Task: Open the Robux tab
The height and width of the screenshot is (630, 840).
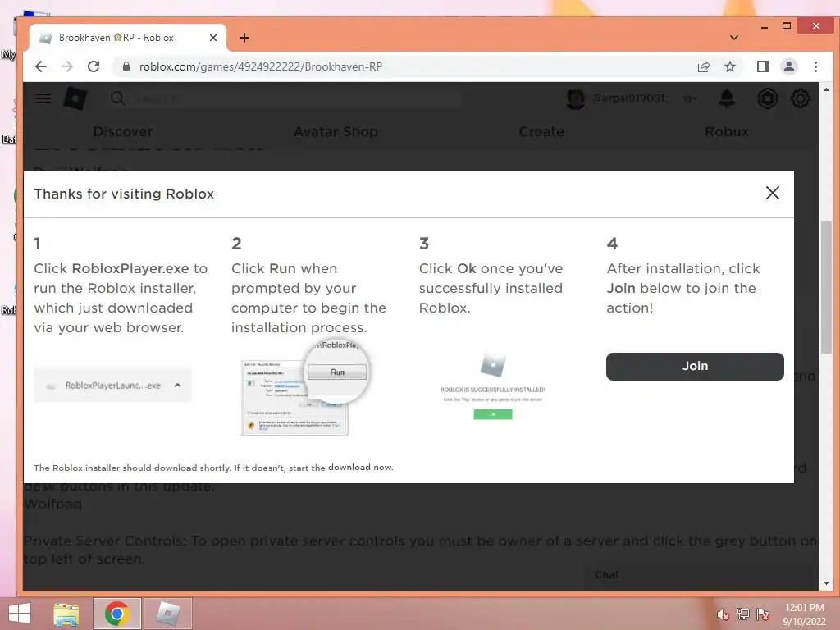Action: click(x=727, y=132)
